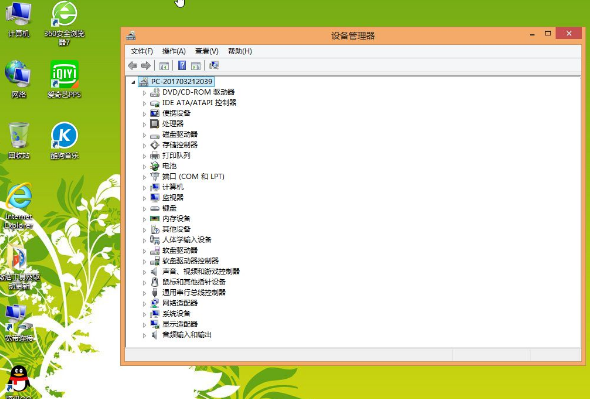This screenshot has height=399, width=590.
Task: Expand the 磁盘驱动器 node arrow
Action: click(x=144, y=135)
